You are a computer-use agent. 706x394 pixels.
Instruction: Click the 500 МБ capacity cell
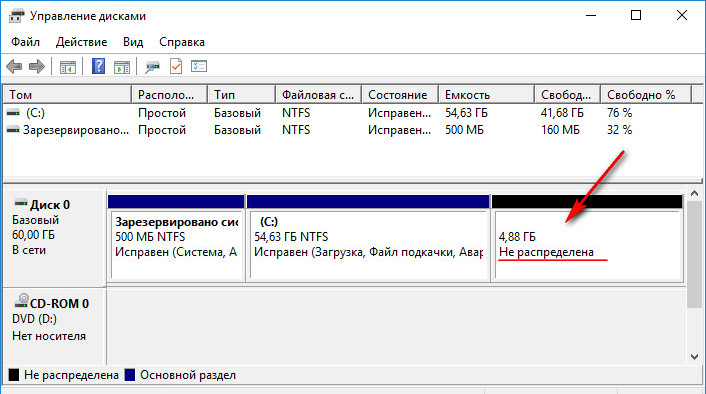click(464, 130)
